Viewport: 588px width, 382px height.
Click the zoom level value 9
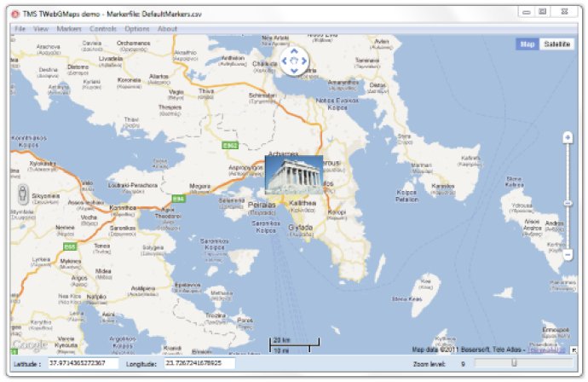click(x=463, y=364)
